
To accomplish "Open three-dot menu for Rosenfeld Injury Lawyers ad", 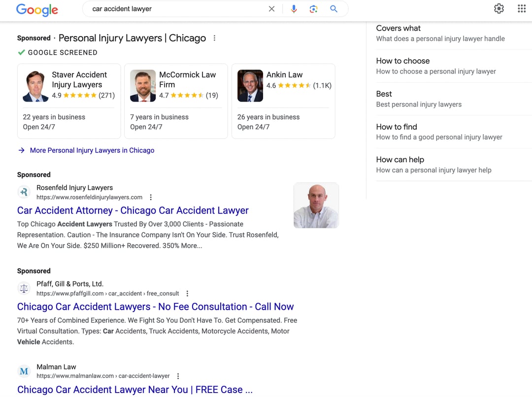I will 151,197.
